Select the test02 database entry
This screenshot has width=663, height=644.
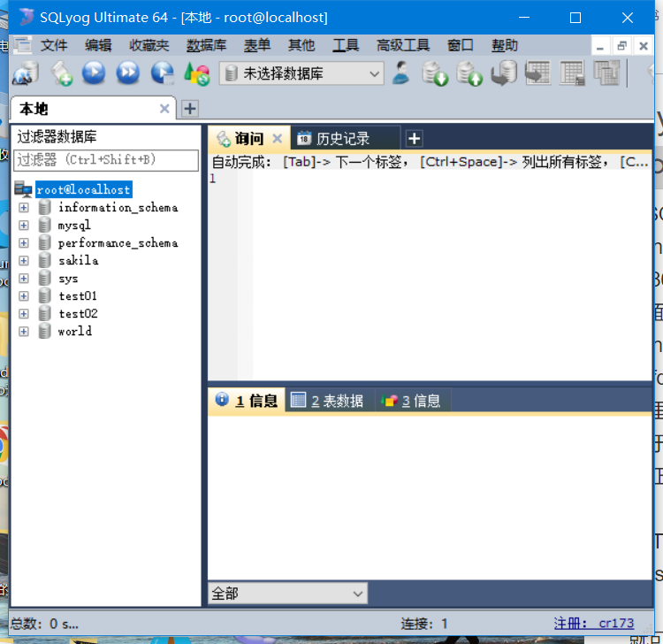pyautogui.click(x=78, y=313)
